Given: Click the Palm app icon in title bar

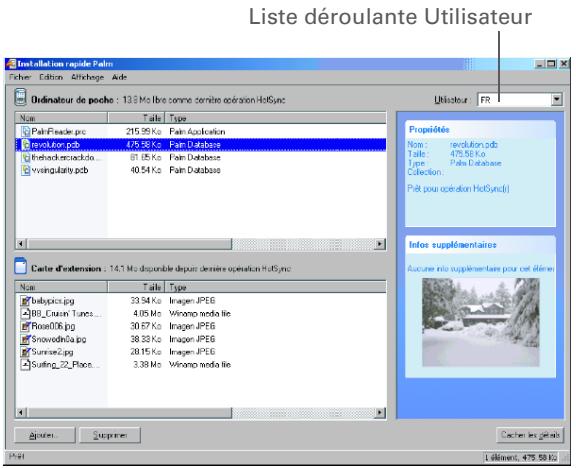Looking at the screenshot, I should click(x=11, y=64).
